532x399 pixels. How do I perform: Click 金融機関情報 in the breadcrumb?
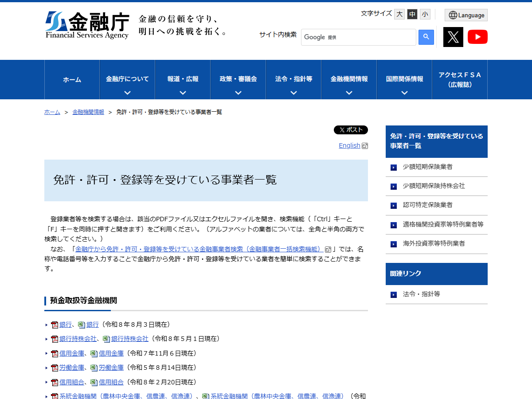click(88, 112)
